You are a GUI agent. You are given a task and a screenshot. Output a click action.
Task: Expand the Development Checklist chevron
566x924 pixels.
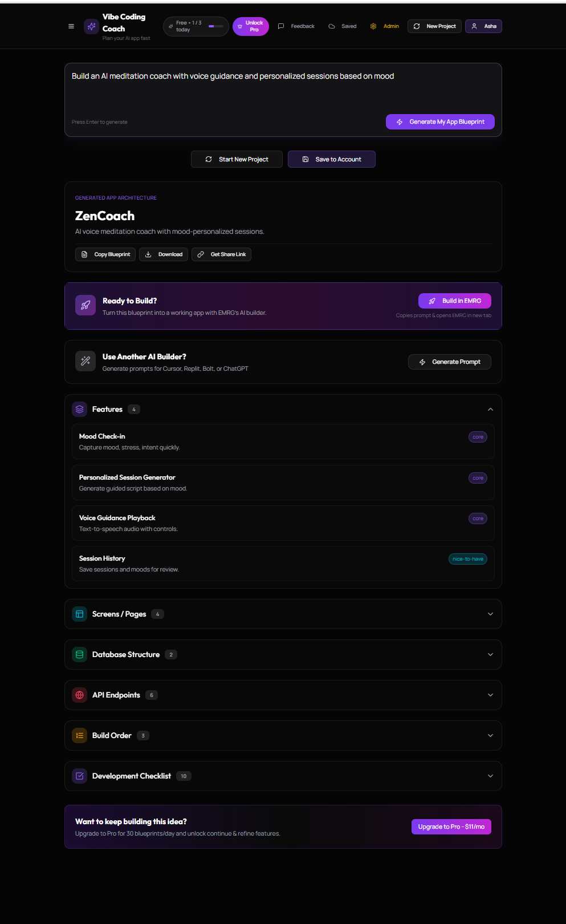click(x=490, y=776)
